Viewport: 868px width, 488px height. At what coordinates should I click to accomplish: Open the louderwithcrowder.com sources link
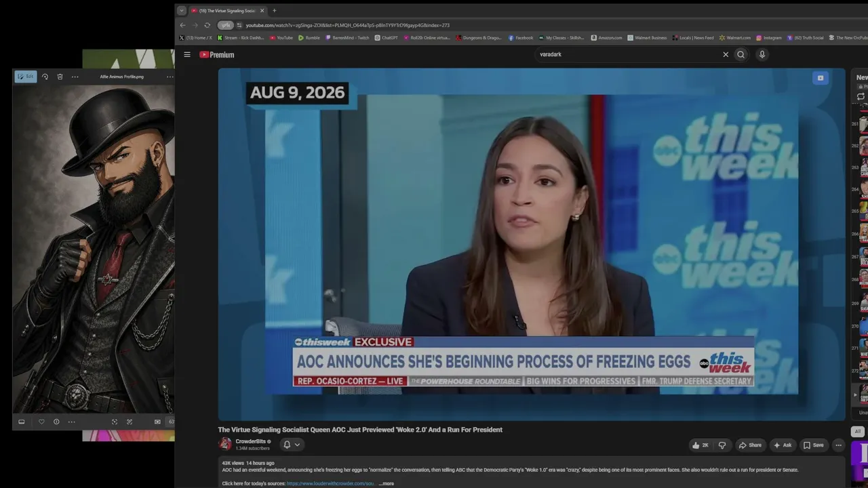click(330, 483)
